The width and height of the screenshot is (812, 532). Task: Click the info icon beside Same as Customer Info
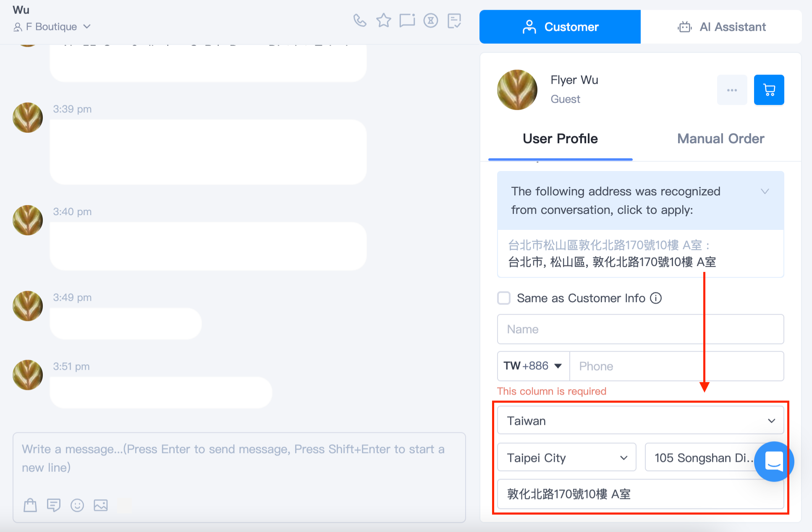click(x=655, y=298)
